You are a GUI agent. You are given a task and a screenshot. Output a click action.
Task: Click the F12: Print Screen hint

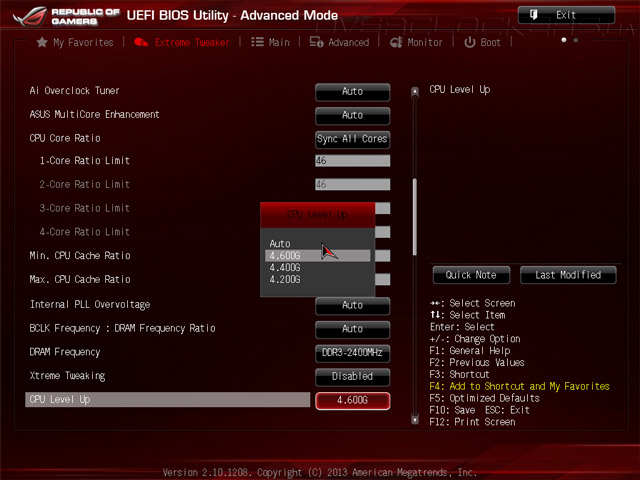[472, 422]
